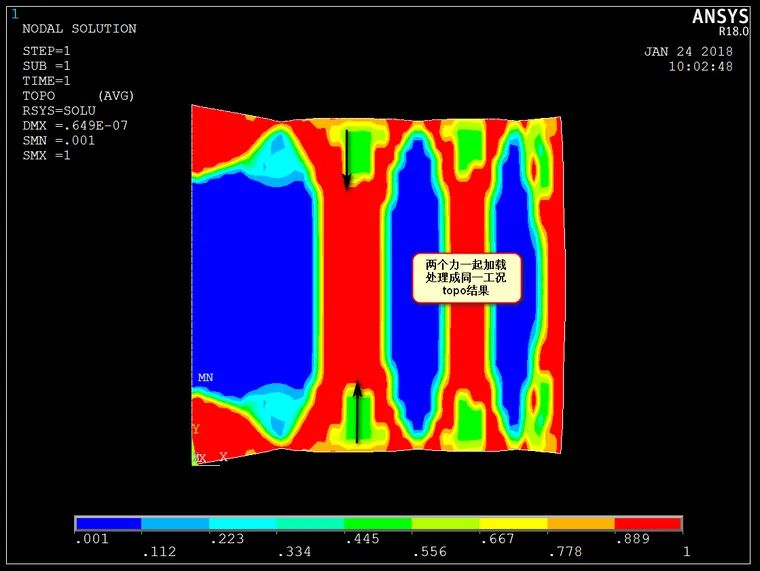Click the .223 legend value
The image size is (760, 571).
227,539
